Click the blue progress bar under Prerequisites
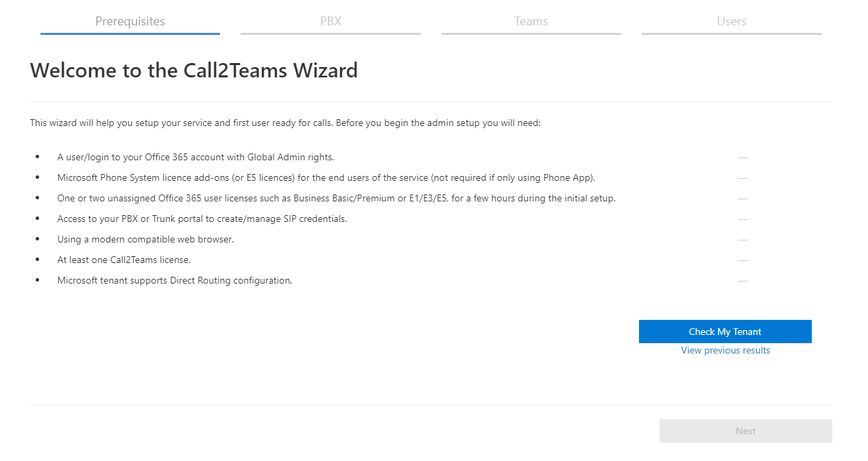Viewport: 868px width, 461px height. 130,33
